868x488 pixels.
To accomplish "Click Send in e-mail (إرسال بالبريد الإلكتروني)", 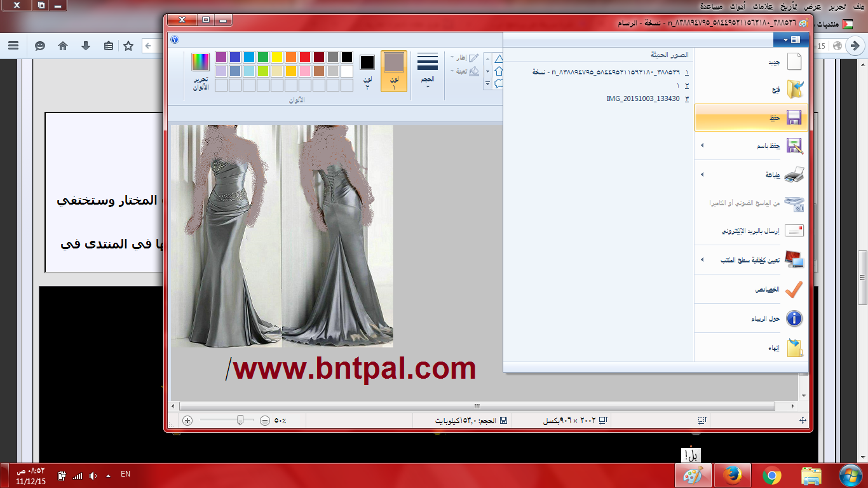I will [x=751, y=231].
